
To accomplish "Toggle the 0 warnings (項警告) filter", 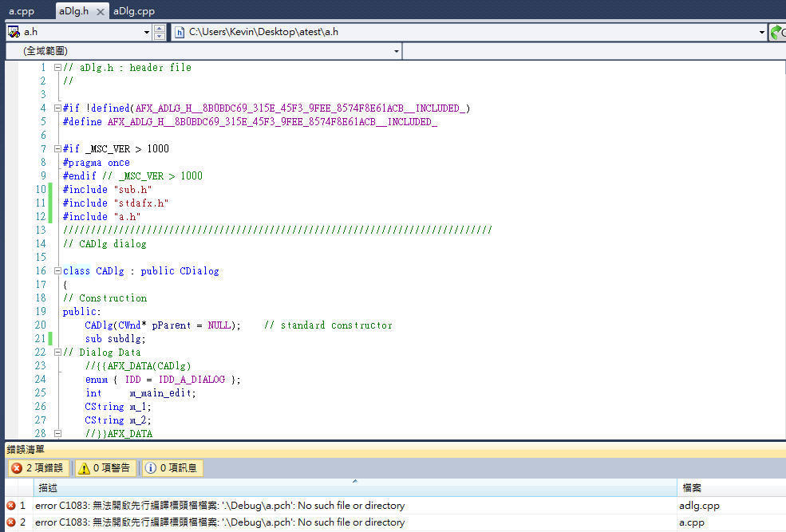I will [x=105, y=468].
